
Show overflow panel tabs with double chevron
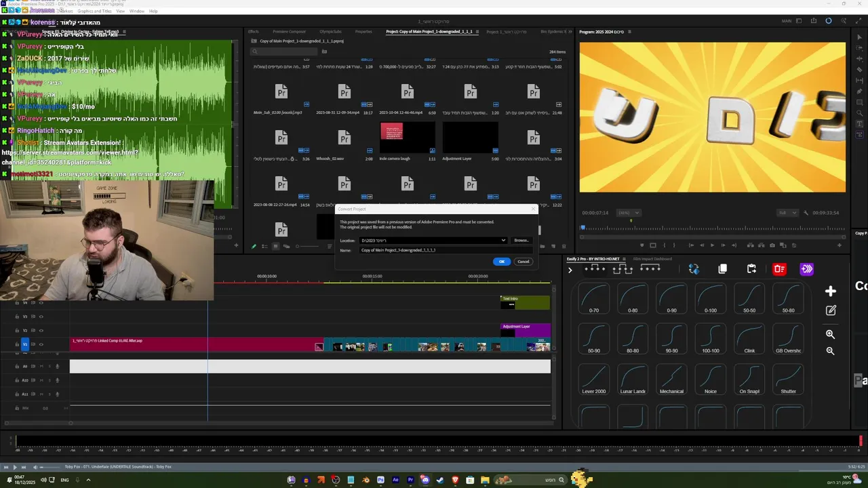click(570, 32)
